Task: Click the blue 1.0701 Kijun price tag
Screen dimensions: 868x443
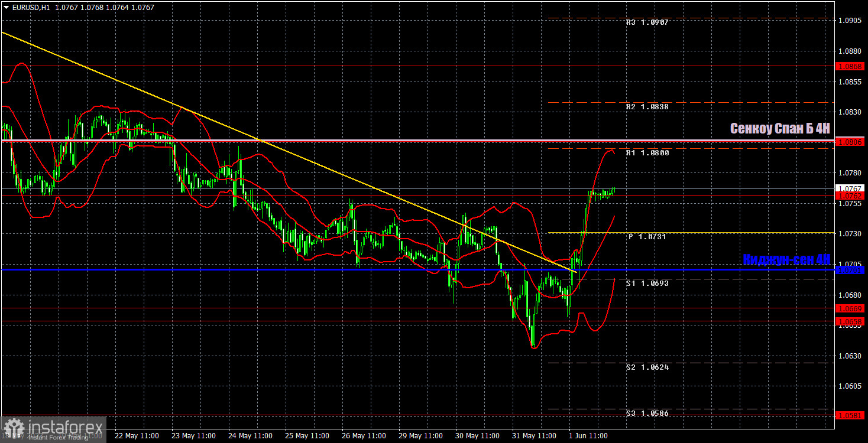Action: pyautogui.click(x=850, y=270)
